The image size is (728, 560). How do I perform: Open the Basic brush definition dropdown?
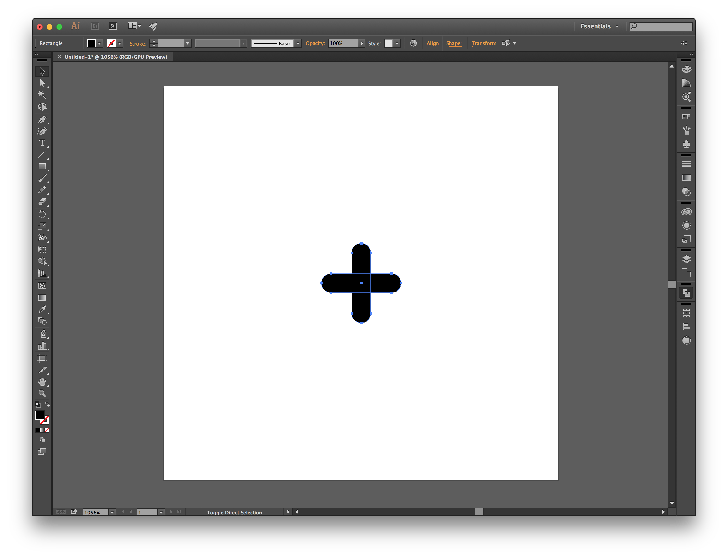[298, 43]
